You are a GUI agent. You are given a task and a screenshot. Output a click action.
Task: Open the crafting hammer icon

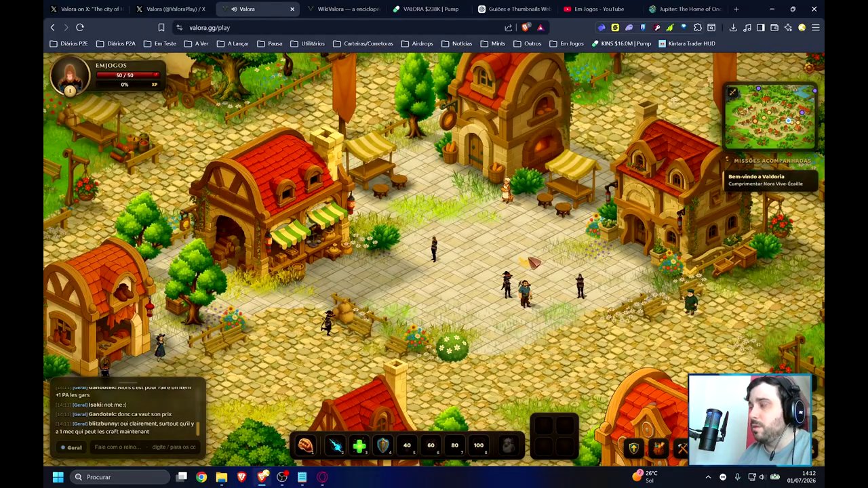point(682,448)
